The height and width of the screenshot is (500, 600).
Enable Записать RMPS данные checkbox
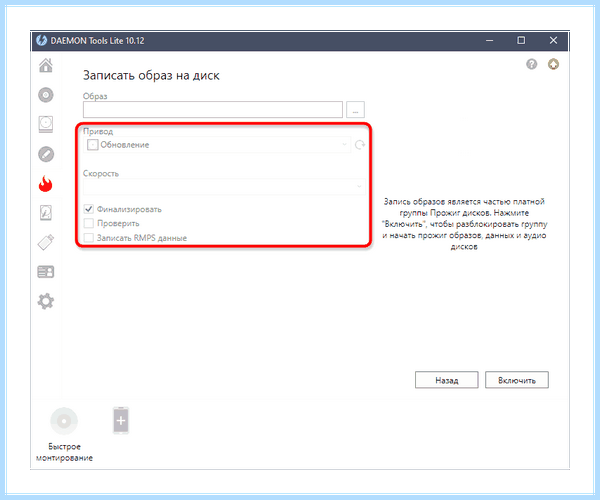click(x=89, y=238)
